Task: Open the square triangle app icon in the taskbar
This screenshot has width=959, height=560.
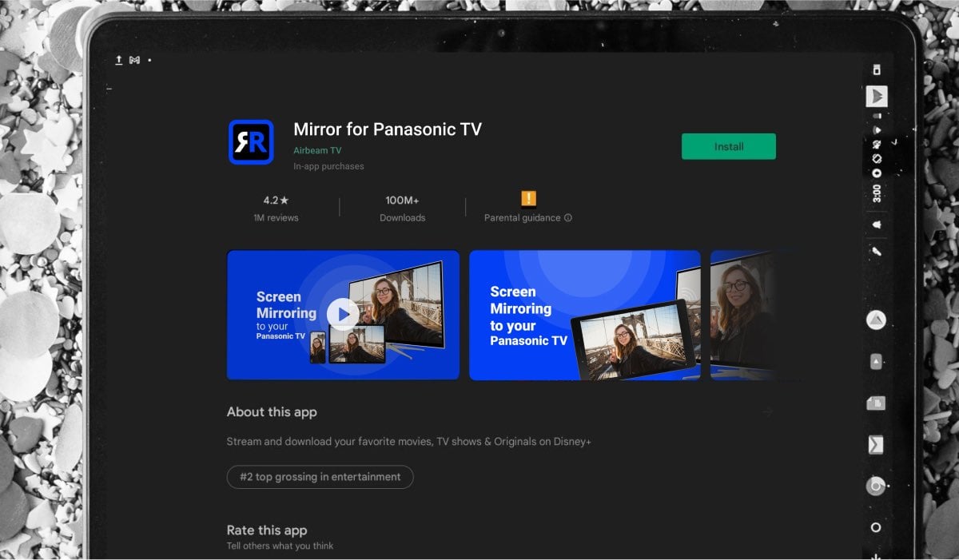Action: click(x=877, y=362)
